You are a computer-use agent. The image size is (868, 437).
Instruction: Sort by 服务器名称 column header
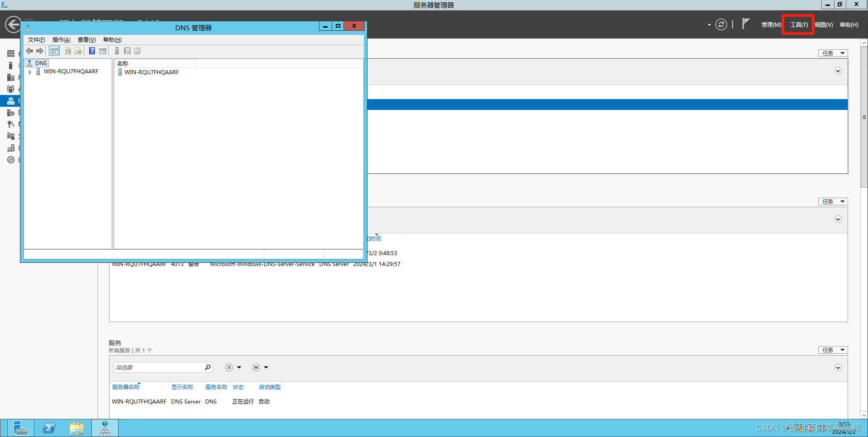click(126, 387)
